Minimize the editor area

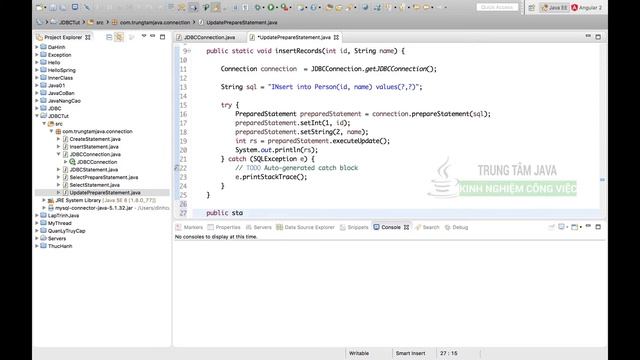588,36
